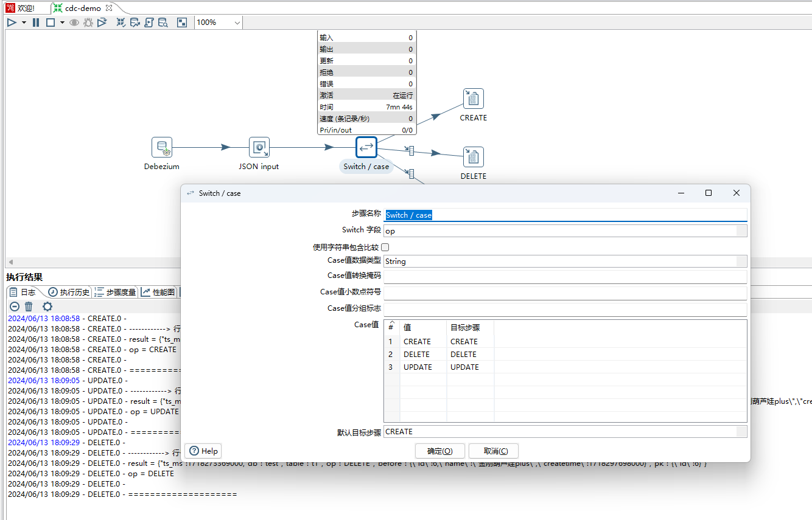Image resolution: width=812 pixels, height=520 pixels.
Task: Click the Verify transformation icon
Action: click(121, 23)
